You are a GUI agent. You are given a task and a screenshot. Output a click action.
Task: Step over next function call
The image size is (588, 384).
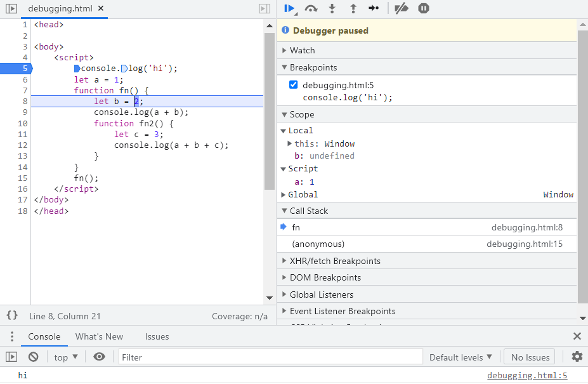(x=311, y=8)
